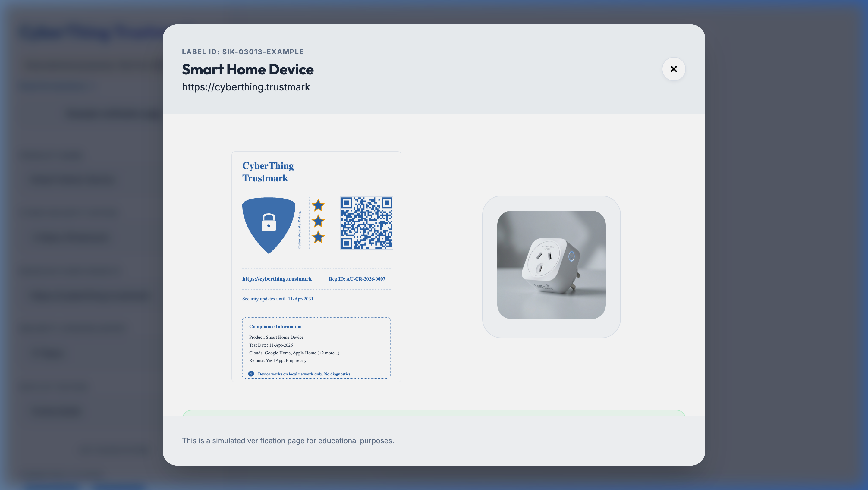The height and width of the screenshot is (490, 868).
Task: Click the 'Remote: Yes | App: Proprietary' entry
Action: point(278,360)
